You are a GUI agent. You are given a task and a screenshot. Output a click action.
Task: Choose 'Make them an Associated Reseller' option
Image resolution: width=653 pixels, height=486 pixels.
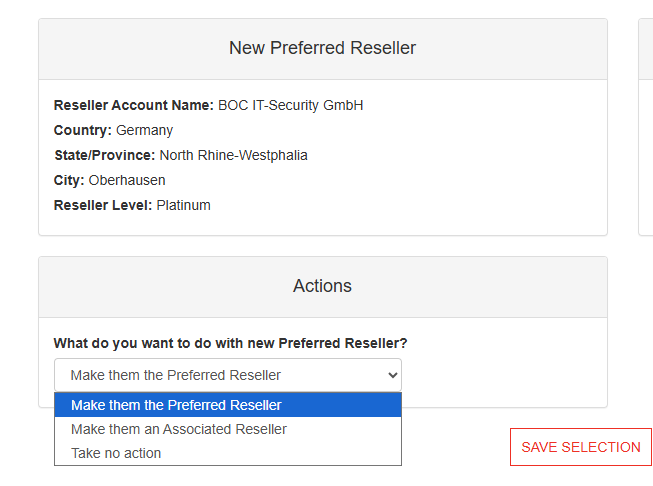(228, 429)
